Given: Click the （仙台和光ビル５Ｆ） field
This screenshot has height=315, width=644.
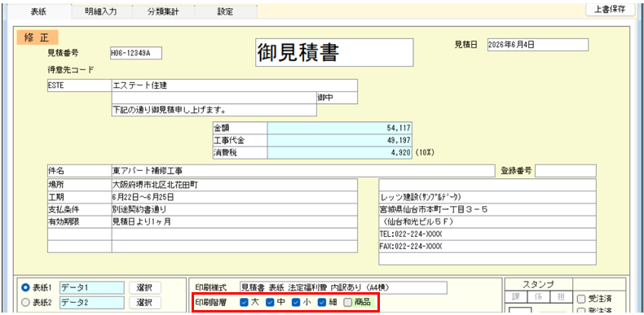Looking at the screenshot, I should click(x=487, y=222).
